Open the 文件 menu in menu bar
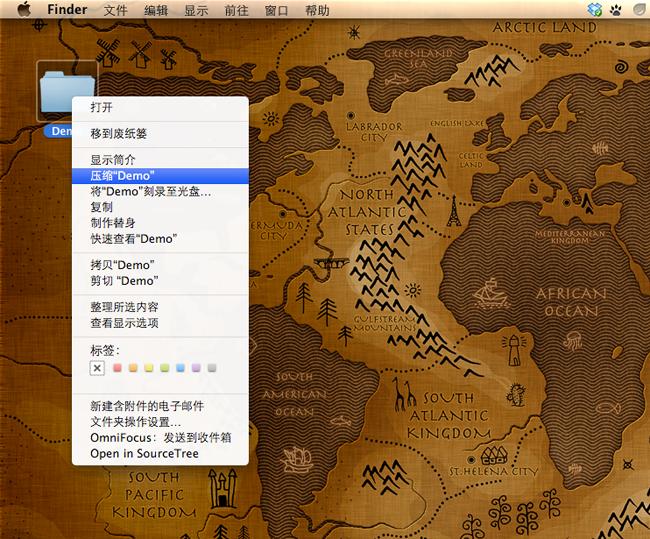 click(115, 10)
